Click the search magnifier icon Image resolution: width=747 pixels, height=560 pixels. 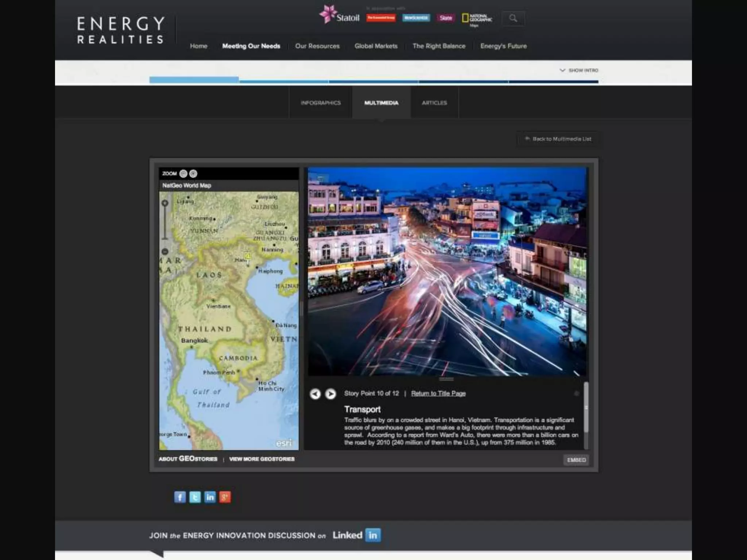(513, 18)
